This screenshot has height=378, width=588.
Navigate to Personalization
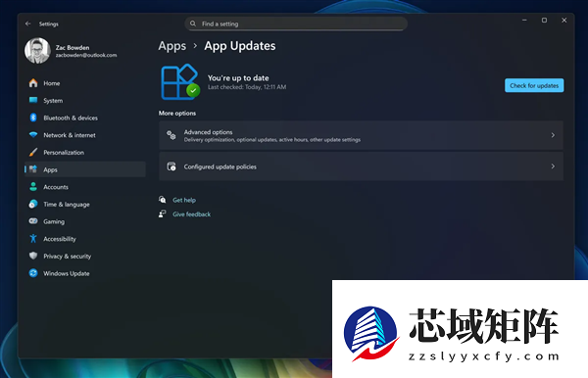[85, 152]
